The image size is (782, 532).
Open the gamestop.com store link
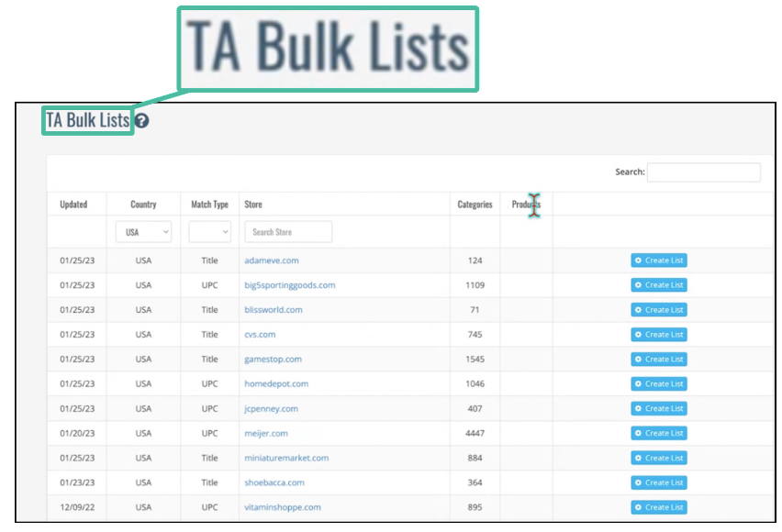click(273, 359)
